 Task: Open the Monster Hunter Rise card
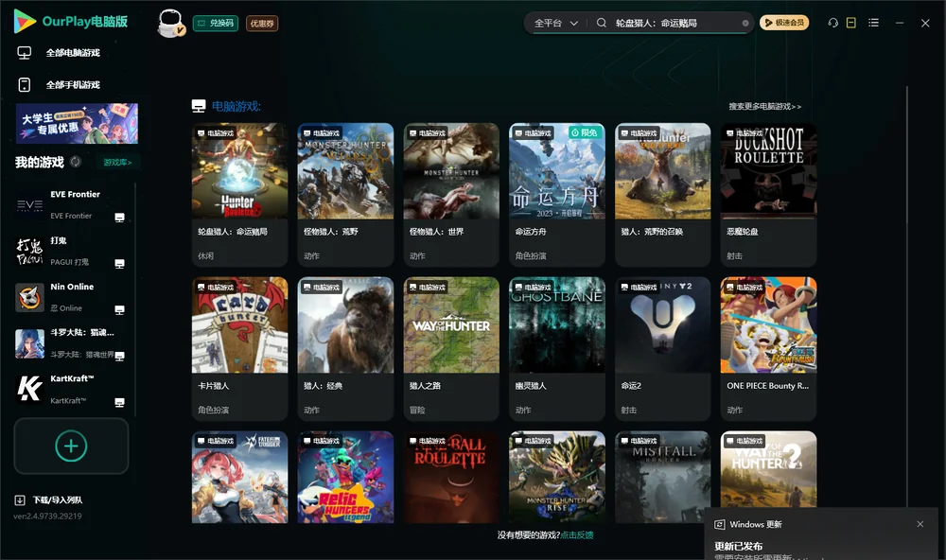pos(557,477)
